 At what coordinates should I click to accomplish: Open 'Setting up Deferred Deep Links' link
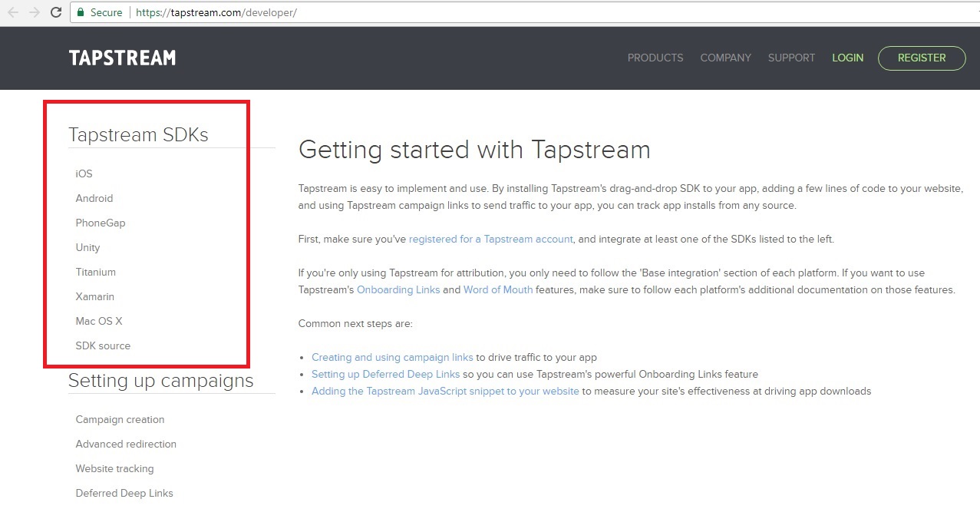(x=385, y=374)
